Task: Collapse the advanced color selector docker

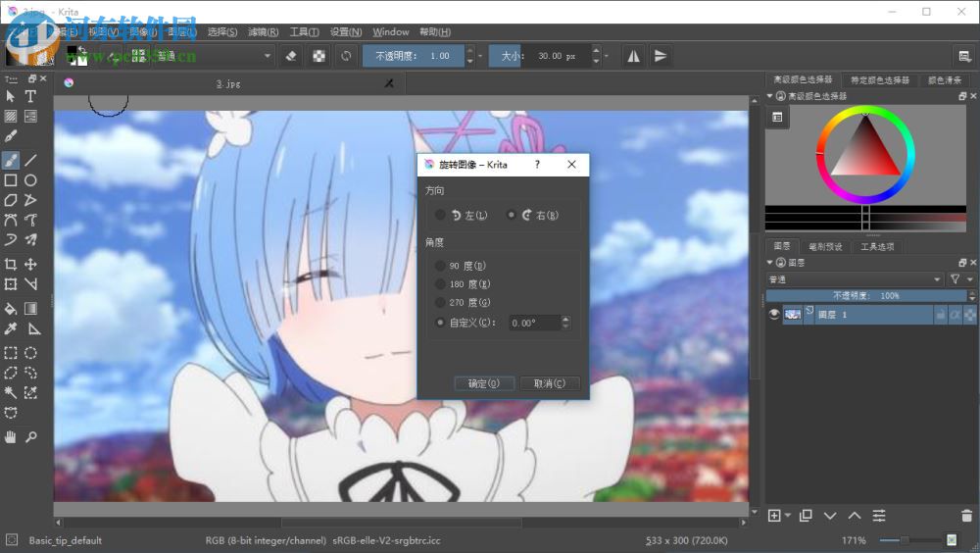Action: [770, 96]
